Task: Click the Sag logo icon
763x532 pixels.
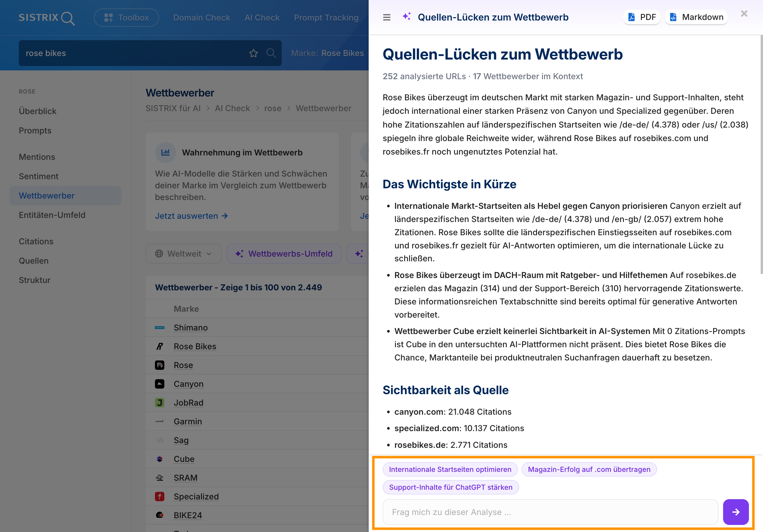Action: (160, 440)
